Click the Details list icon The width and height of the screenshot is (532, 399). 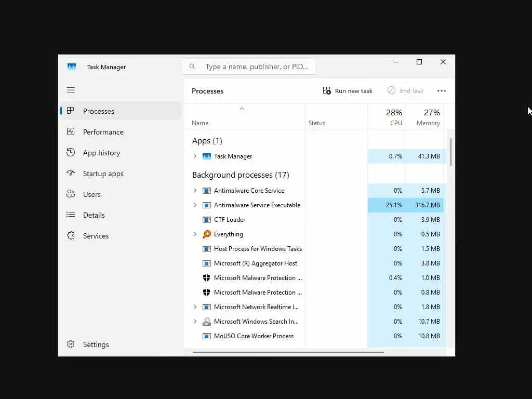71,215
